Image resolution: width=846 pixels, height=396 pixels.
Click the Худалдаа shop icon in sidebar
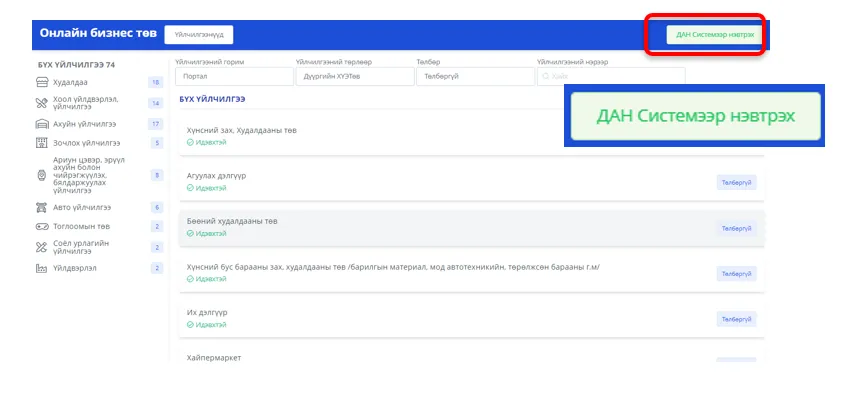tap(42, 83)
